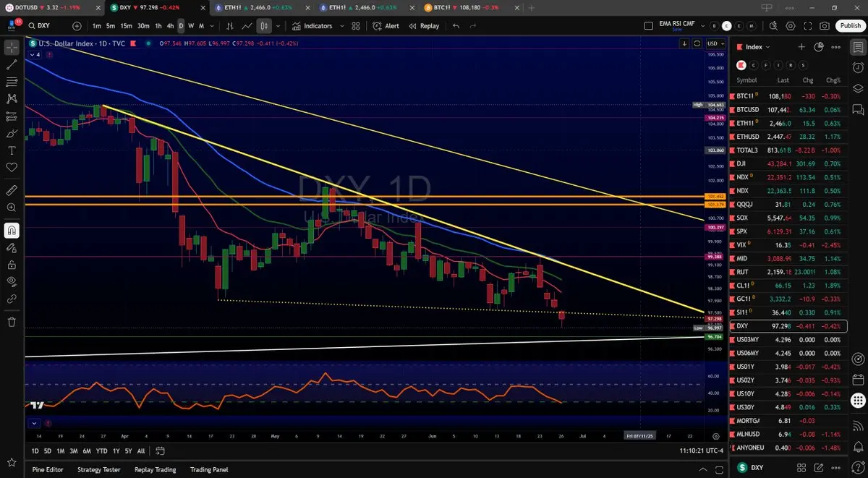
Task: Open the patterns drawing tool group
Action: pyautogui.click(x=12, y=99)
